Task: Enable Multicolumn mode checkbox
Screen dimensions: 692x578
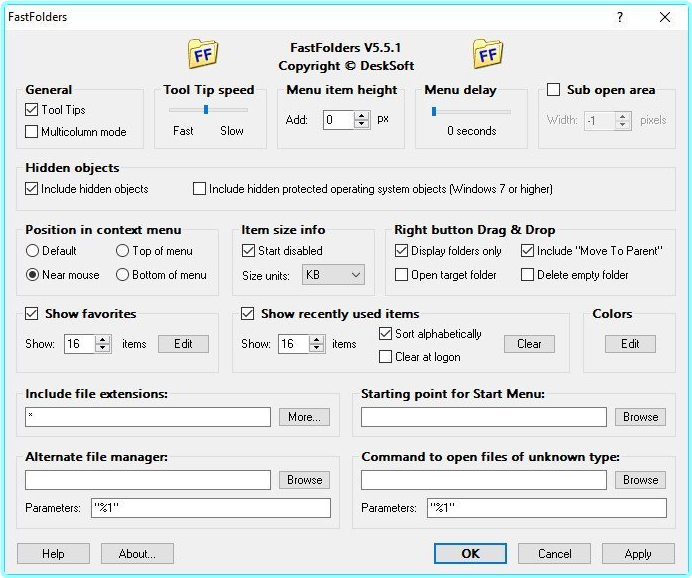Action: [x=32, y=131]
